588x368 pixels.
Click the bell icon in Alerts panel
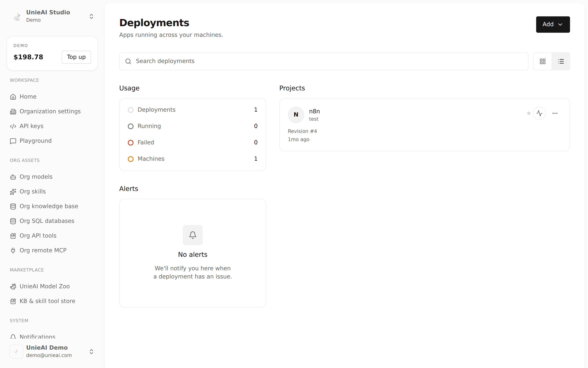pos(193,235)
